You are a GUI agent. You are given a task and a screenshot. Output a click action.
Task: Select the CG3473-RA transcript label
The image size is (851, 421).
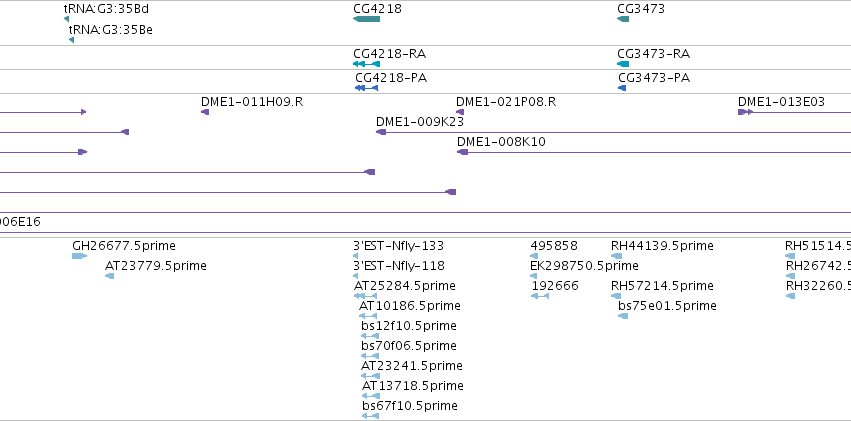coord(653,54)
